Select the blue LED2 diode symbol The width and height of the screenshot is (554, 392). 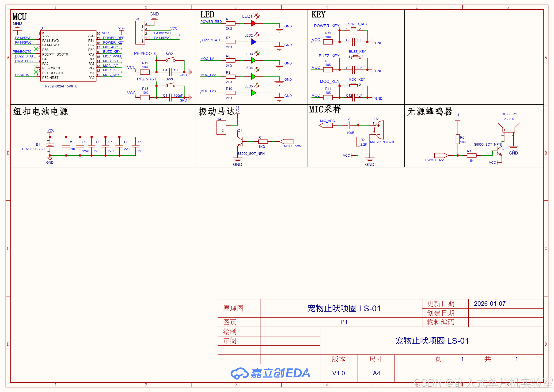pyautogui.click(x=254, y=42)
